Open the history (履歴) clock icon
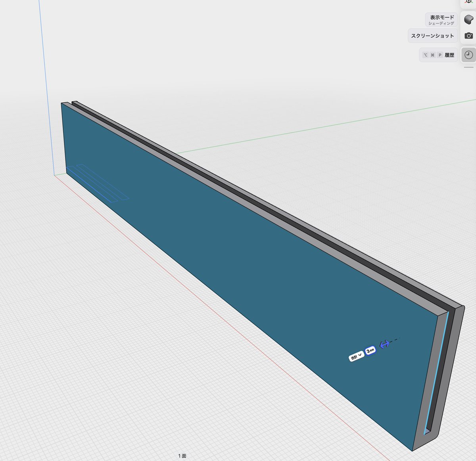This screenshot has width=476, height=461. 468,55
